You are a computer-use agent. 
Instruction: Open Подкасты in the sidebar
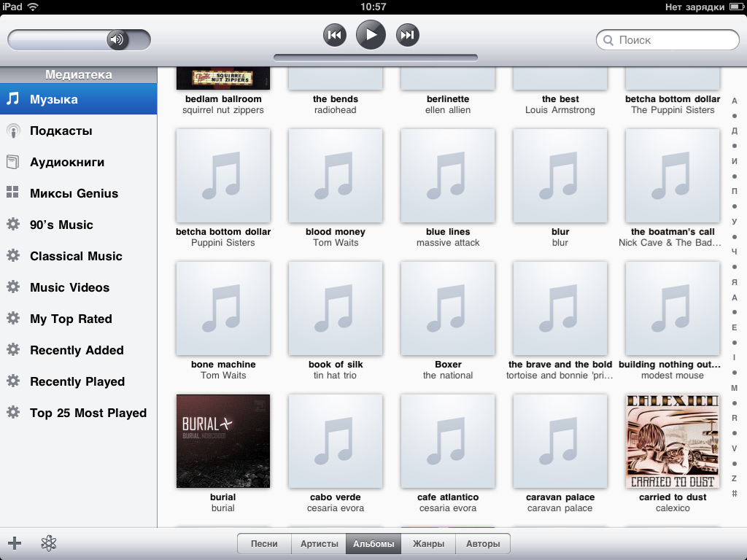[61, 131]
